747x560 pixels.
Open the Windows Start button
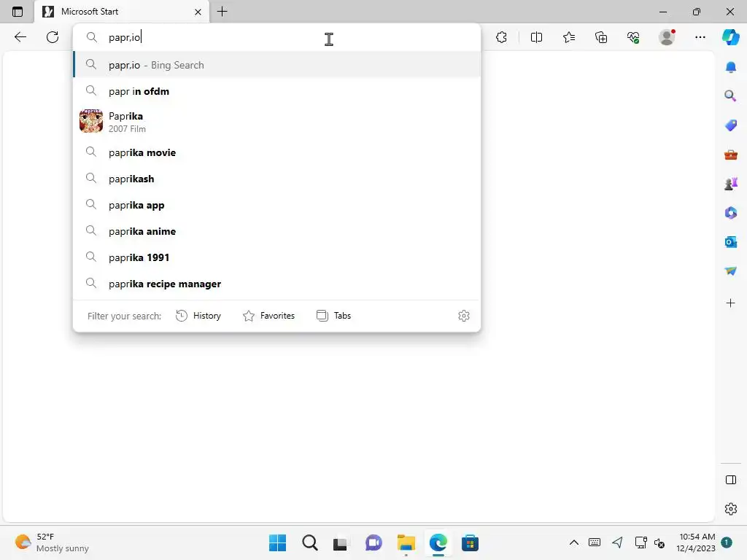pos(277,542)
